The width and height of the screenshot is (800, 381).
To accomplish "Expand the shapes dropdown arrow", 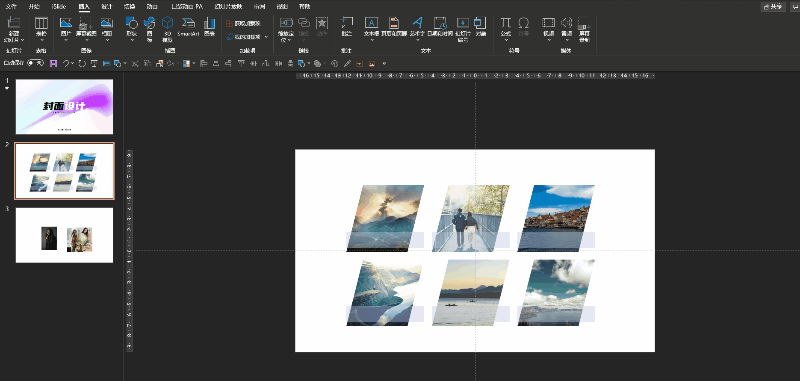I will 132,39.
